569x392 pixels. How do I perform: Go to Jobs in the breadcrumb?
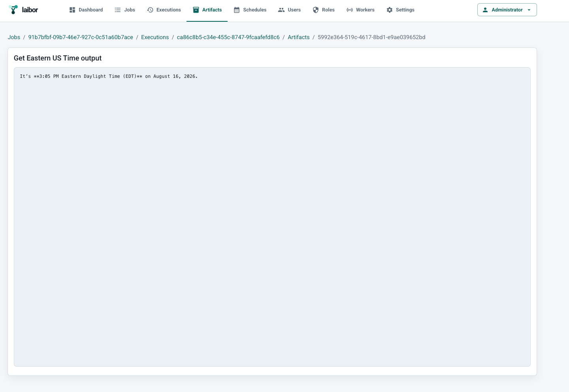tap(14, 37)
